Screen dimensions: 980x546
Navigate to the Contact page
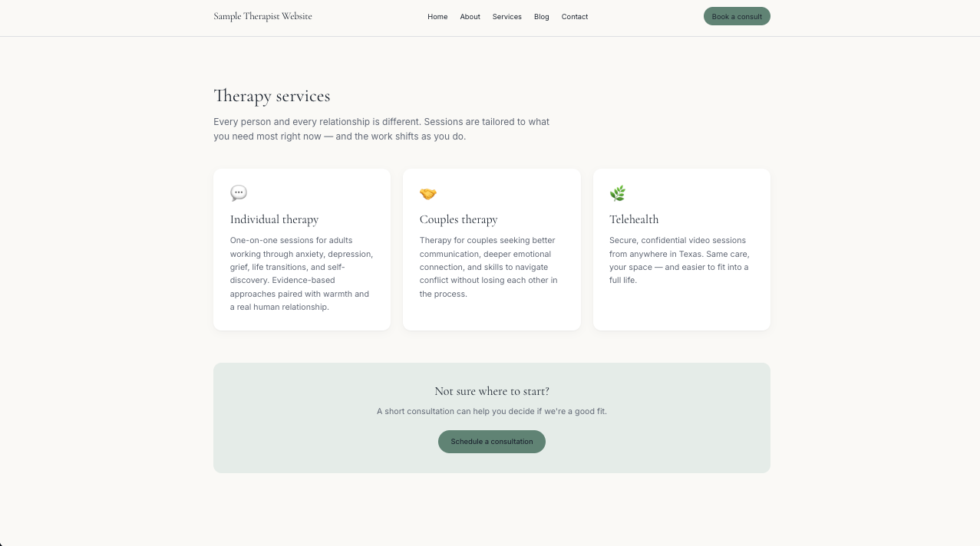coord(575,17)
